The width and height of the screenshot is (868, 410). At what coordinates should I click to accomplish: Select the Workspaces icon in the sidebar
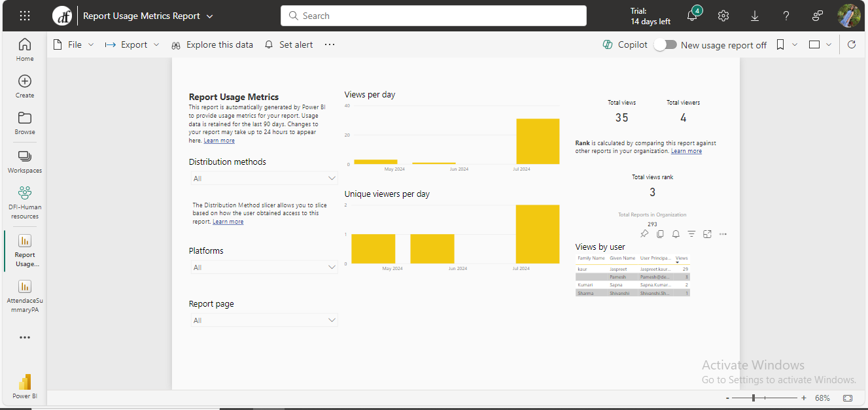click(x=24, y=160)
